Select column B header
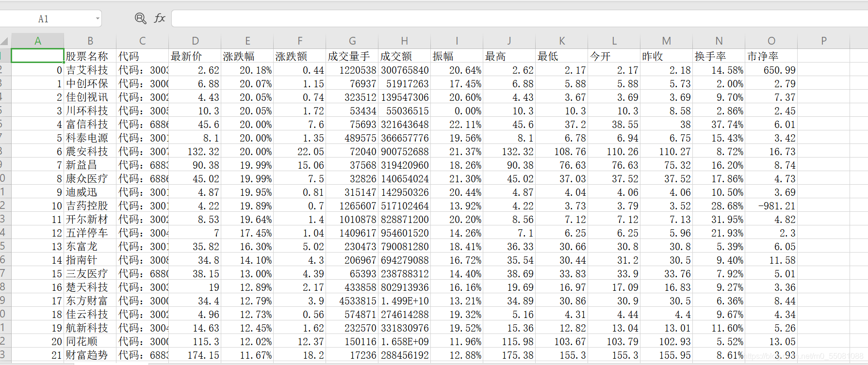The width and height of the screenshot is (868, 365). [x=90, y=41]
